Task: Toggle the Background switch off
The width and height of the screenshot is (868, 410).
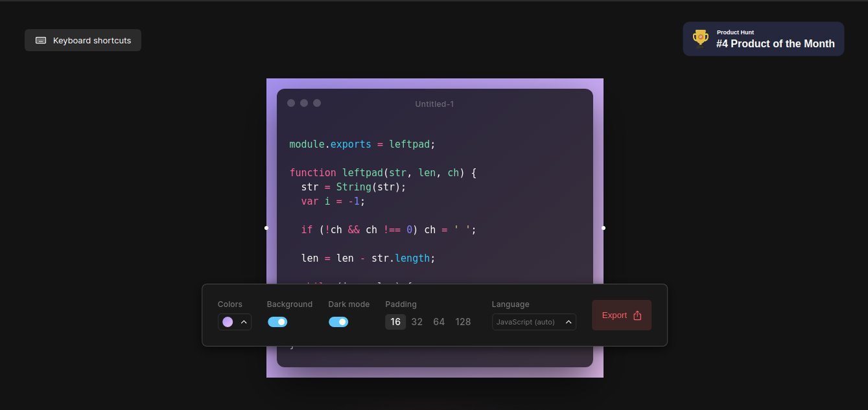Action: pyautogui.click(x=277, y=322)
